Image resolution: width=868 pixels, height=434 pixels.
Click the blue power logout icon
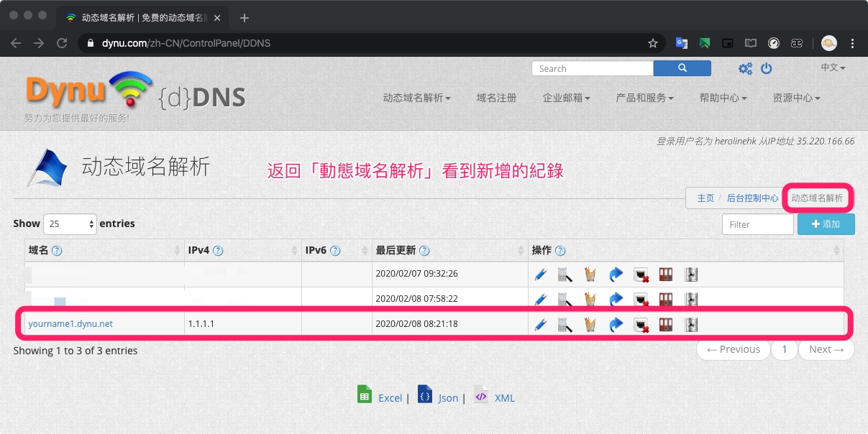pos(767,68)
